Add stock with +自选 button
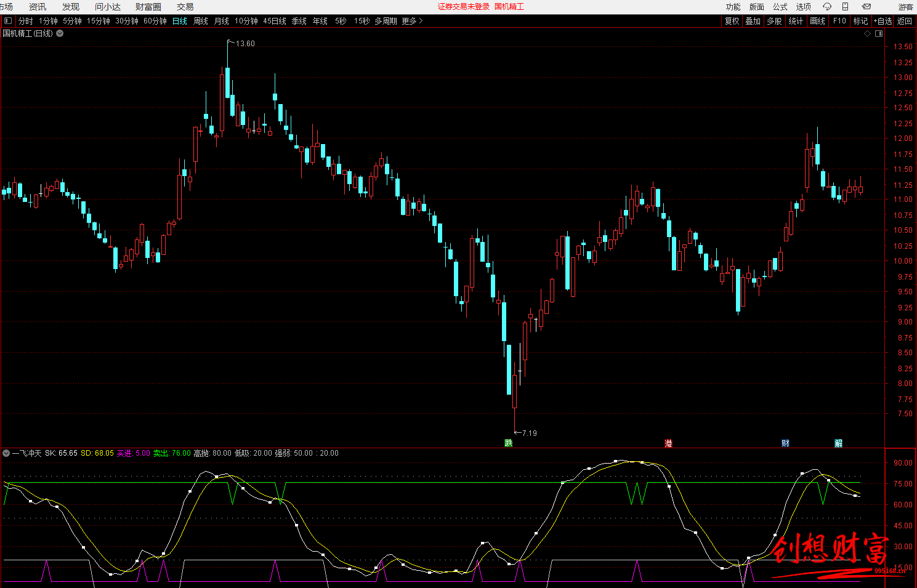The image size is (917, 588). coord(883,21)
